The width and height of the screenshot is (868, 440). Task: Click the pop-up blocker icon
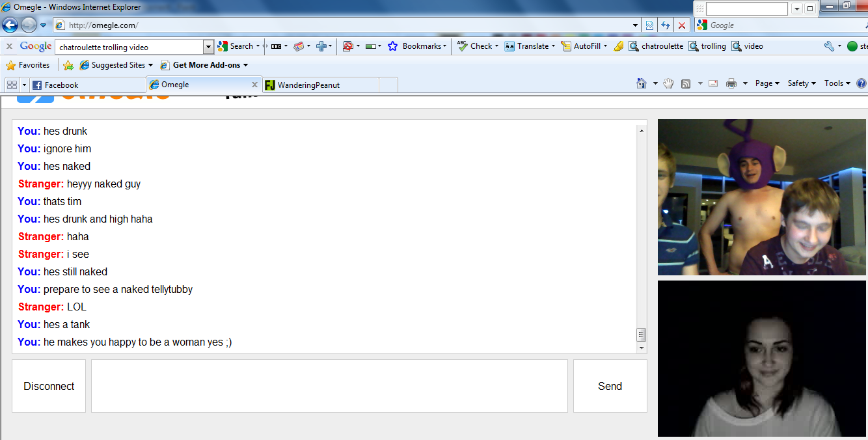[x=348, y=46]
